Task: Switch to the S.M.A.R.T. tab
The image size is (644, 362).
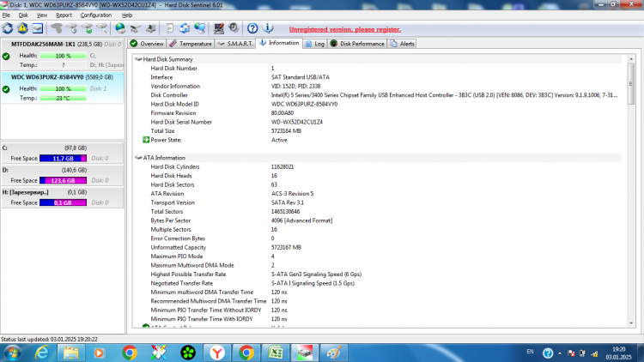Action: pos(235,44)
